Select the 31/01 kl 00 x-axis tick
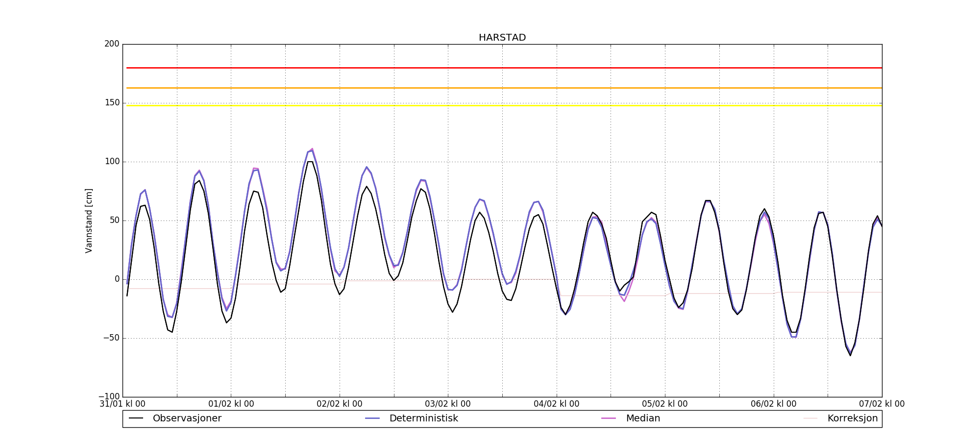 [122, 404]
